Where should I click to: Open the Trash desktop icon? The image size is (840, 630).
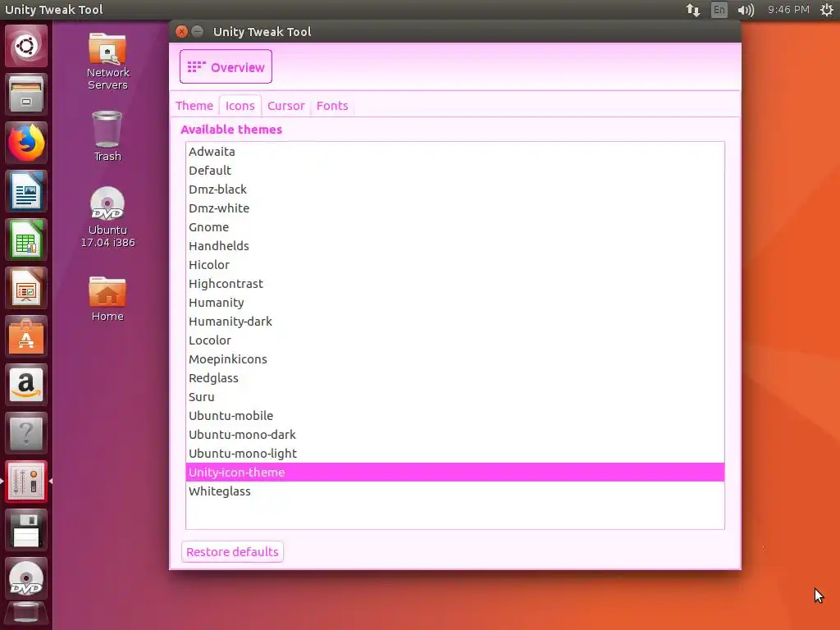tap(107, 136)
